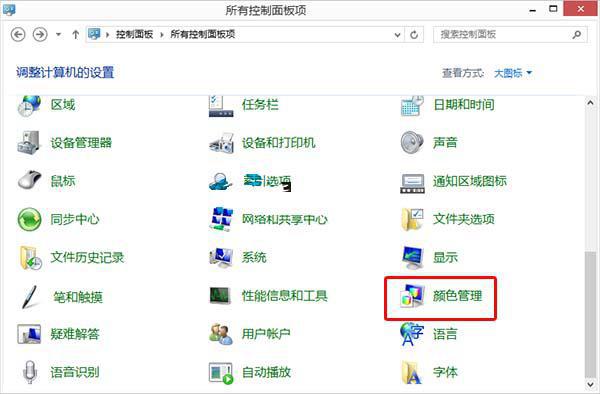Open the recent locations dropdown arrow
Image resolution: width=600 pixels, height=394 pixels.
point(58,35)
